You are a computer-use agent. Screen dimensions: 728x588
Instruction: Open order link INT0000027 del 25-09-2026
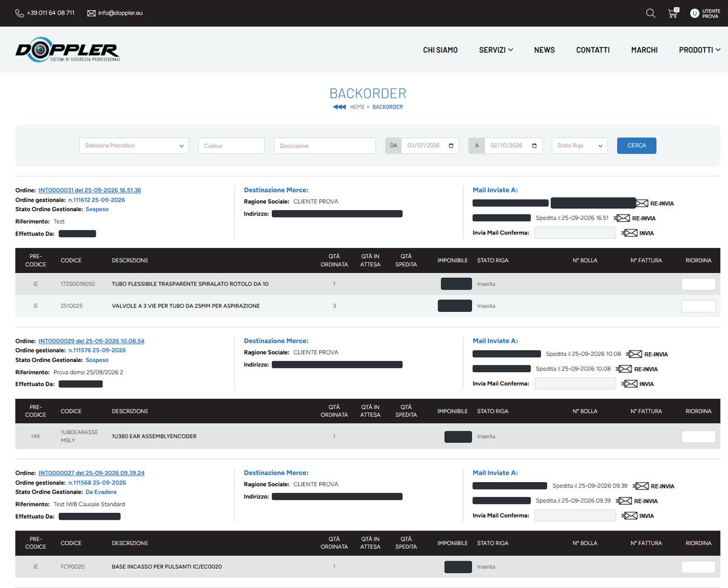tap(92, 473)
